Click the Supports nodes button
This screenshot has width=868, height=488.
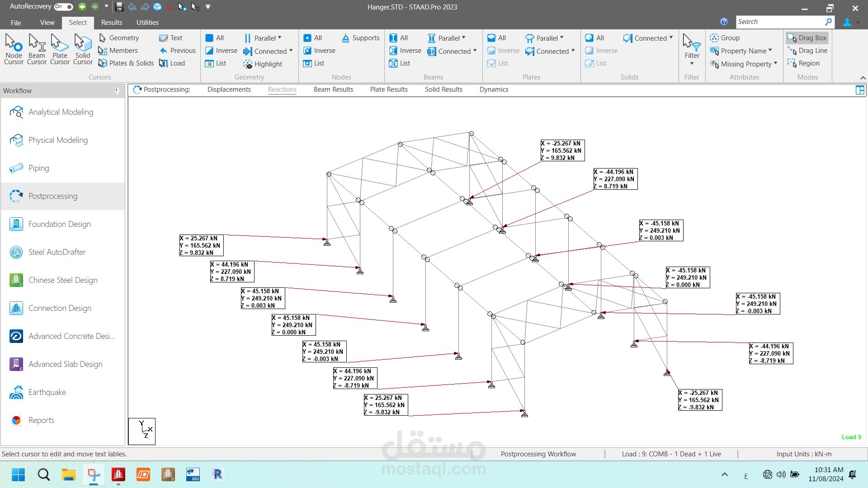pos(361,38)
